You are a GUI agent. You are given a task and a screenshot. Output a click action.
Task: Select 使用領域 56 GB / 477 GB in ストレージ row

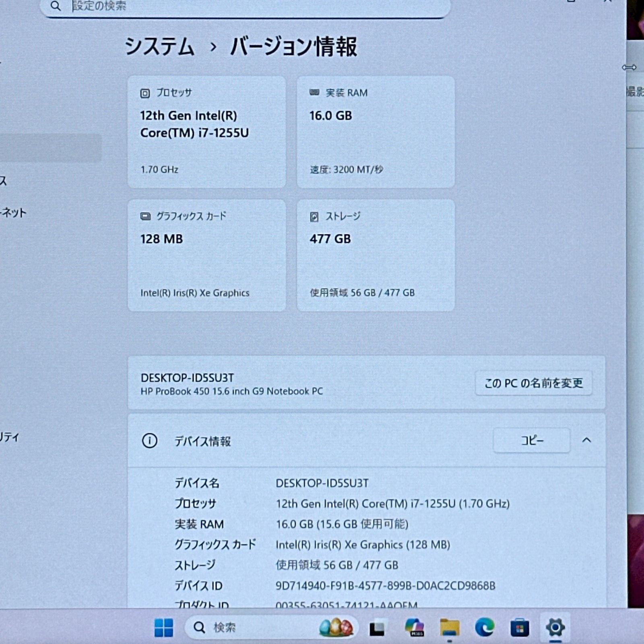point(337,565)
